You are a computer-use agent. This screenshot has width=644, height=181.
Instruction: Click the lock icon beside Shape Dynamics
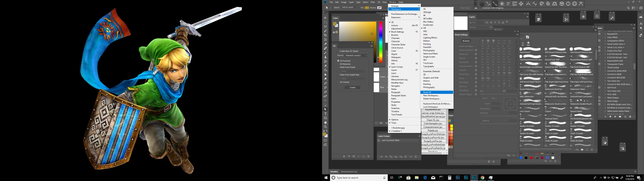(476, 50)
